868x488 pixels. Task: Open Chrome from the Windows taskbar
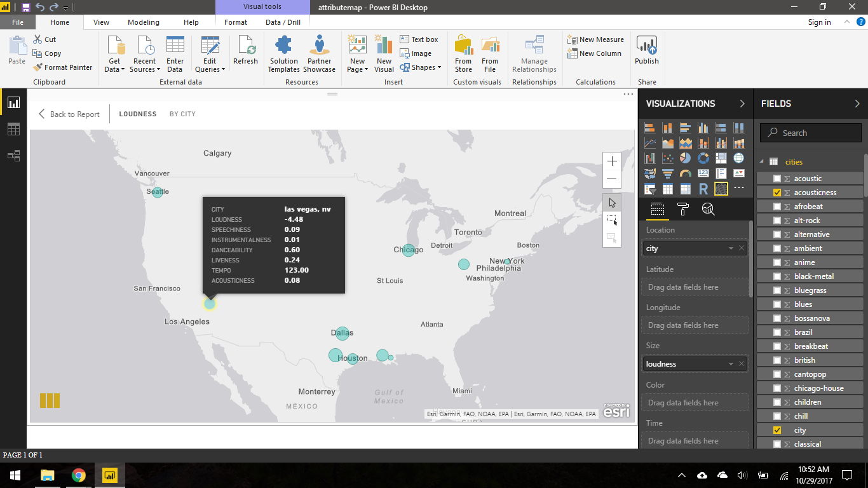(x=78, y=475)
